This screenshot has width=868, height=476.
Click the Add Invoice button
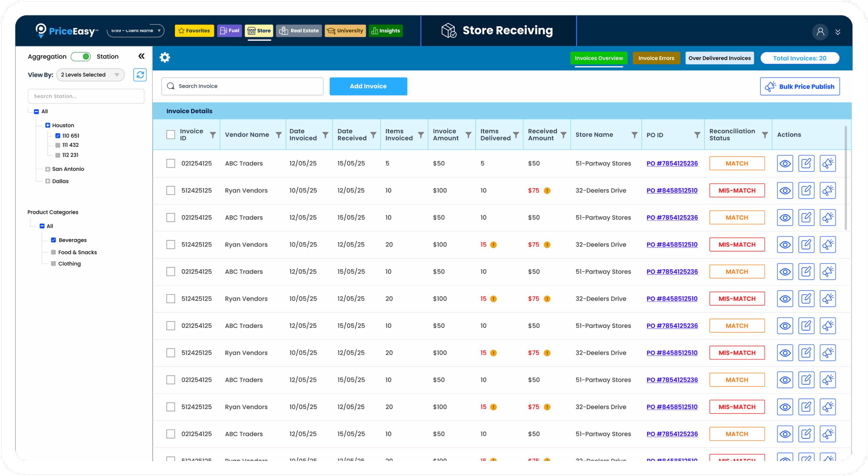click(x=368, y=86)
